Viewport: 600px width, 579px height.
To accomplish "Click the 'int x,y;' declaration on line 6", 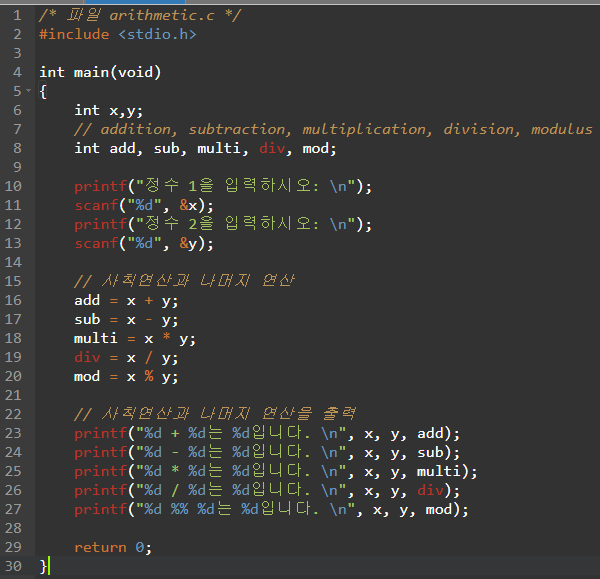I will 109,111.
